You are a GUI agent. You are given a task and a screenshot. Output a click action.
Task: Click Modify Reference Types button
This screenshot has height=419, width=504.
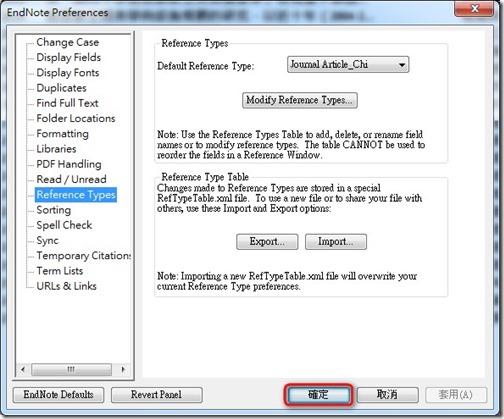(300, 100)
